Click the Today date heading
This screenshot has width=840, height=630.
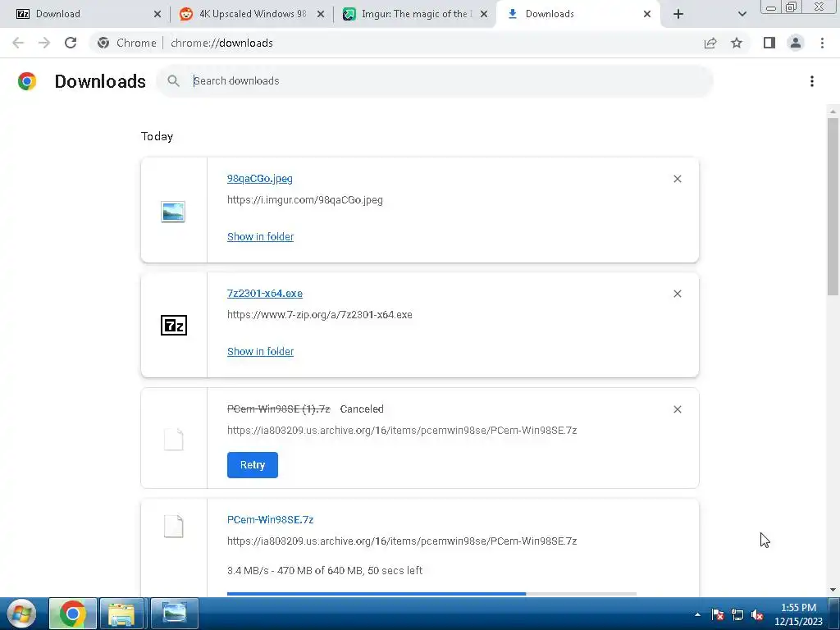[157, 137]
